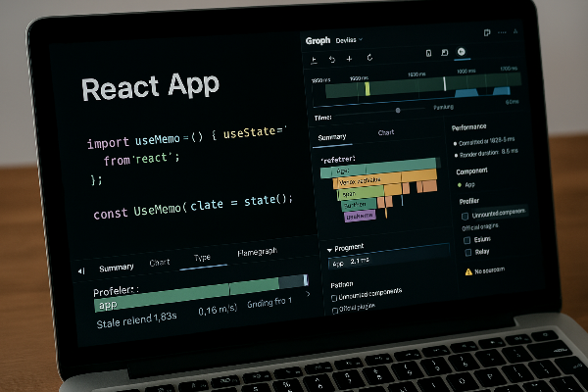Click the Performance heading
The image size is (588, 392).
click(x=469, y=127)
